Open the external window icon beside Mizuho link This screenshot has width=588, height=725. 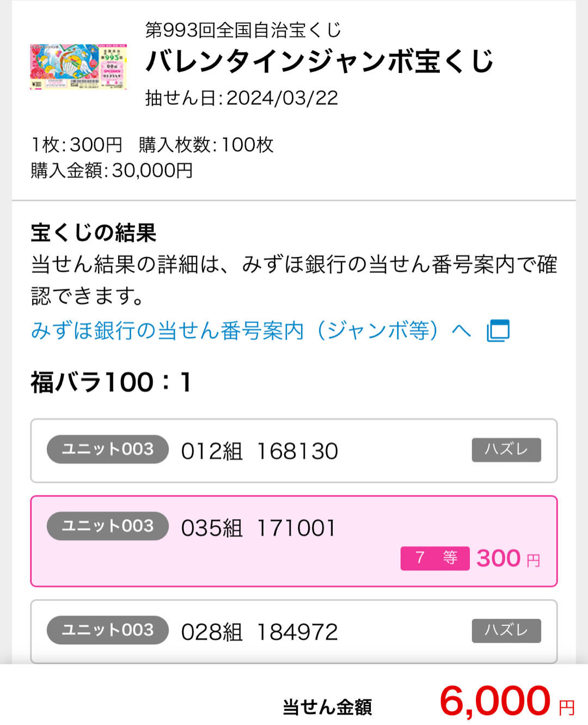coord(498,331)
